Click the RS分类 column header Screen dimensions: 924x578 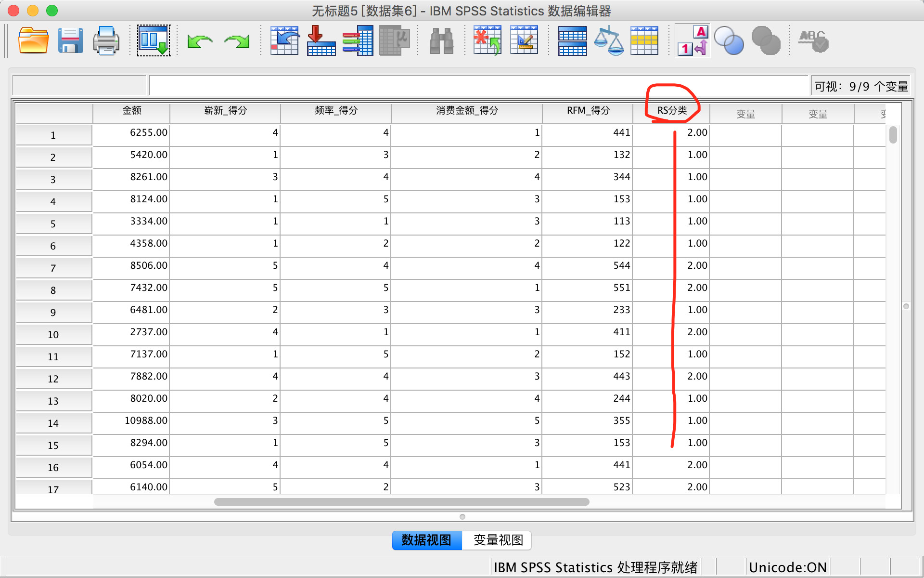pyautogui.click(x=672, y=111)
